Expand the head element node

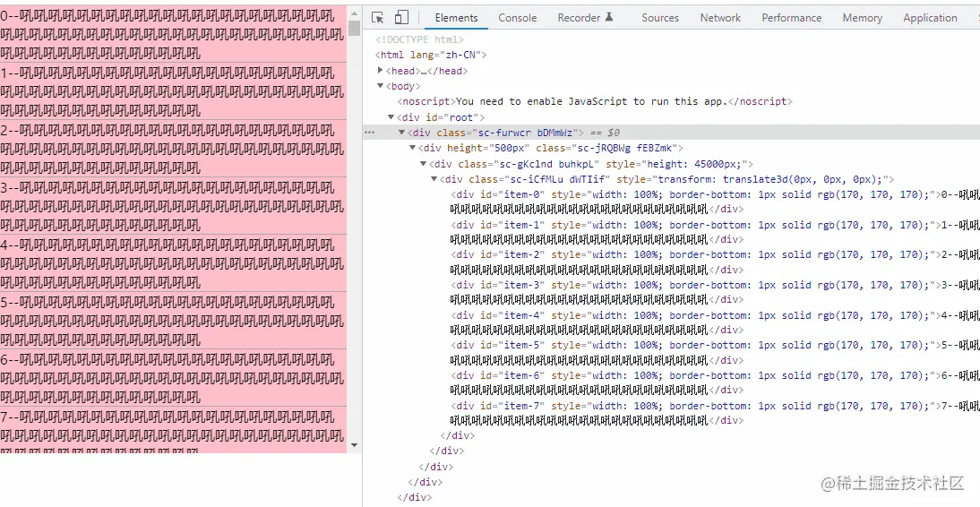382,71
